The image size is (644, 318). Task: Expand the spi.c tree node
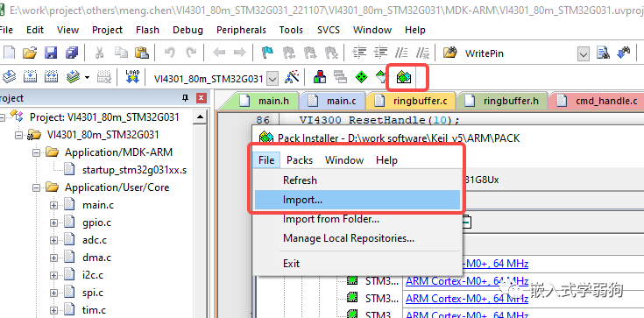53,293
